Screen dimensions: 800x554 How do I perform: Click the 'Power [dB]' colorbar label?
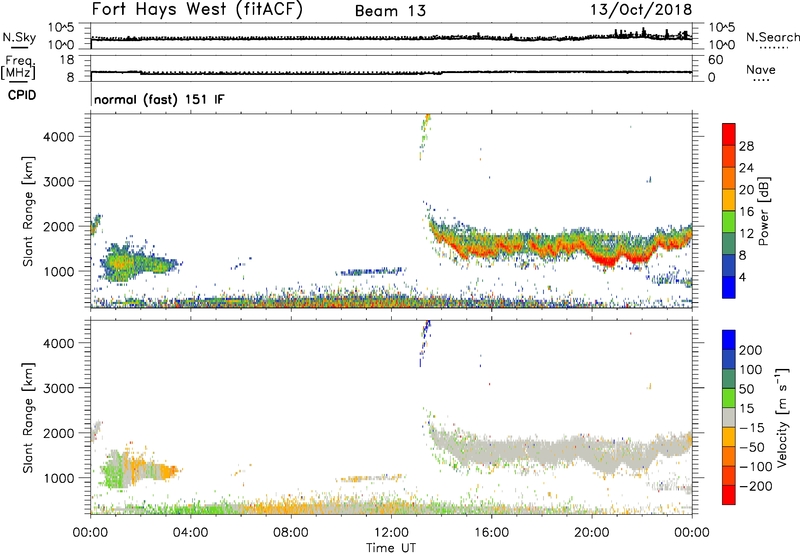coord(763,211)
